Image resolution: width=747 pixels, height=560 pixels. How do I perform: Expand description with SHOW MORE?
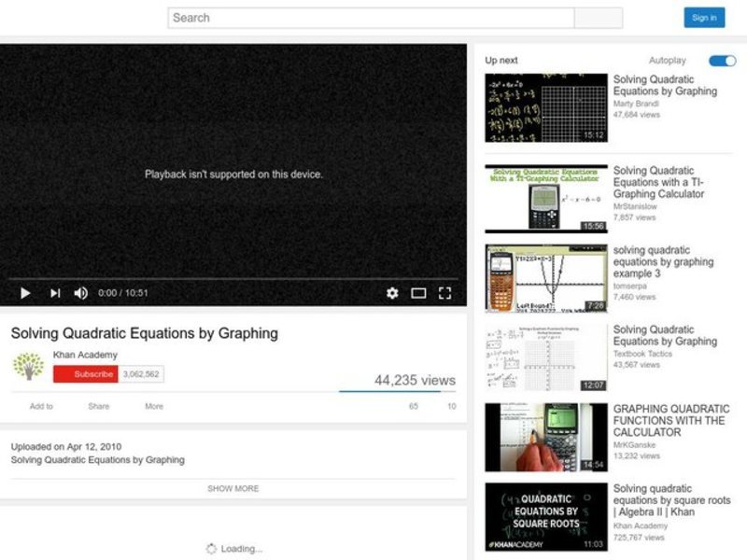click(x=233, y=488)
